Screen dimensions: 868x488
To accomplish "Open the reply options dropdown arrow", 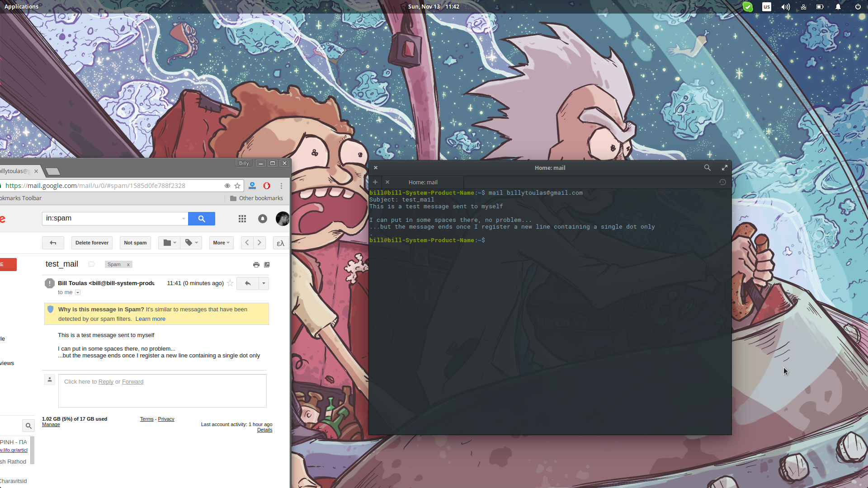I will click(x=264, y=283).
